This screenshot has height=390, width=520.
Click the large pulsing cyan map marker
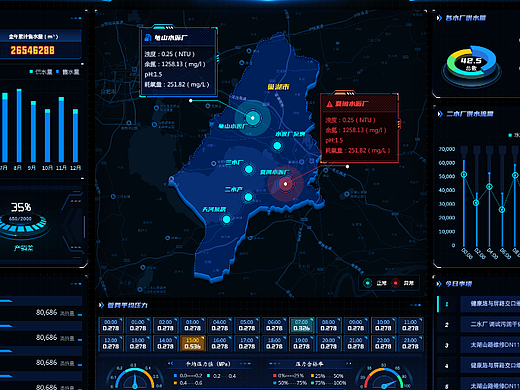pyautogui.click(x=253, y=118)
